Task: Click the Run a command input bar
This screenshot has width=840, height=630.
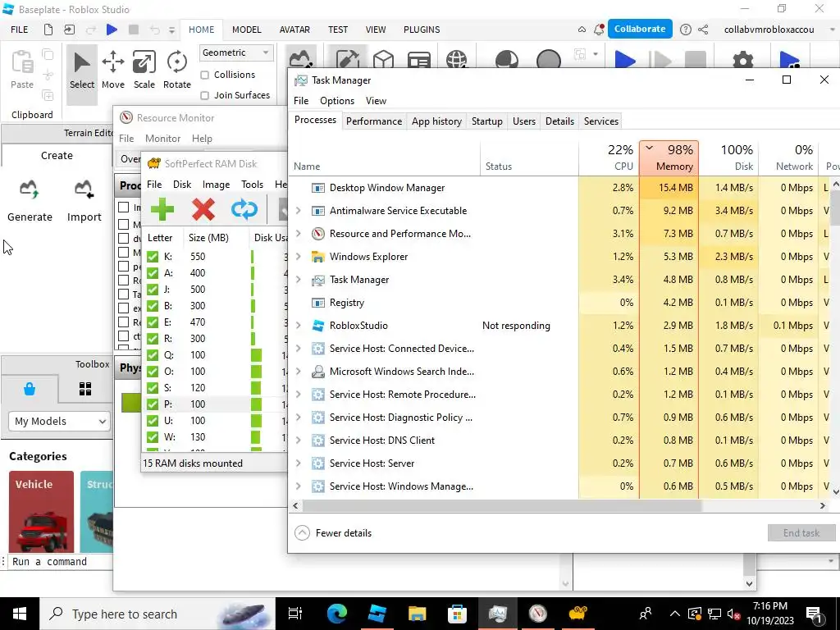Action: click(x=59, y=561)
